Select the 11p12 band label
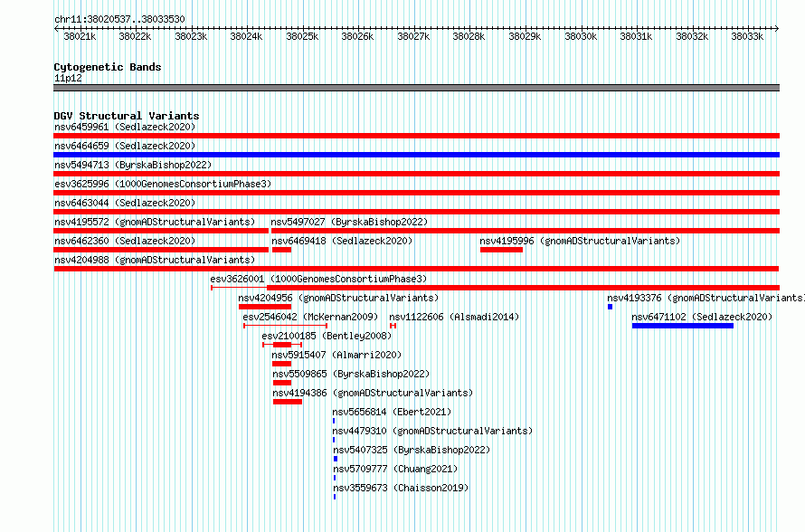Screen dimensions: 805x532 (68, 78)
